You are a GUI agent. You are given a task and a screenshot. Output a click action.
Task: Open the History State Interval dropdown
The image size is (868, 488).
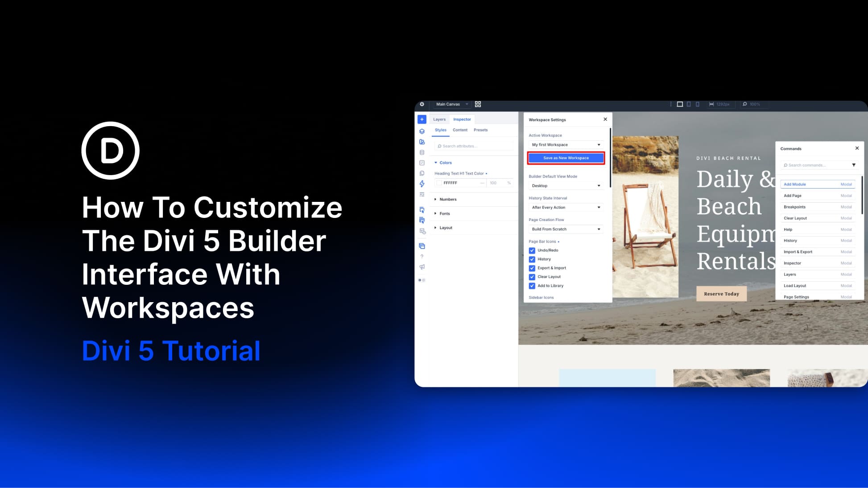click(566, 208)
